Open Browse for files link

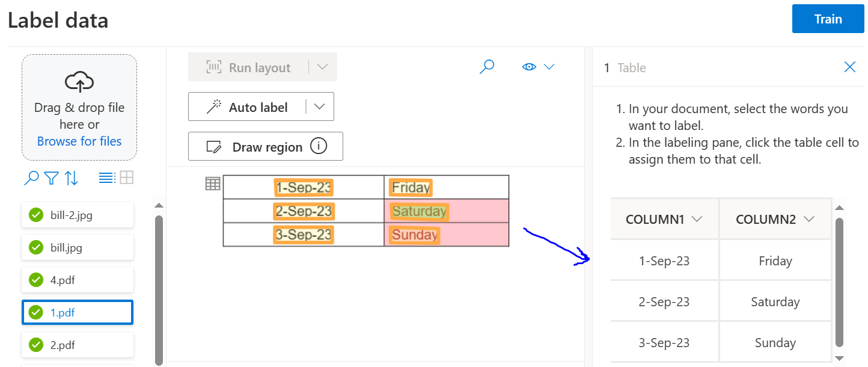[x=79, y=141]
